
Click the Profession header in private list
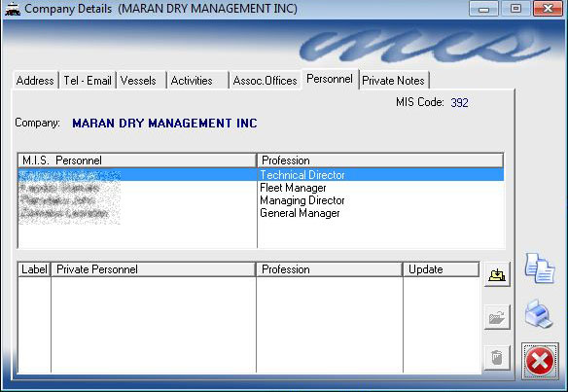point(330,269)
